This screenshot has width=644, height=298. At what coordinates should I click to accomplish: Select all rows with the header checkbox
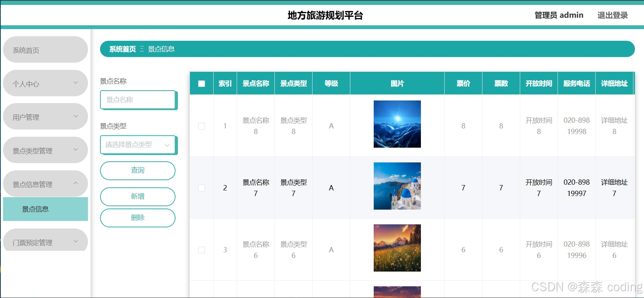pos(202,83)
